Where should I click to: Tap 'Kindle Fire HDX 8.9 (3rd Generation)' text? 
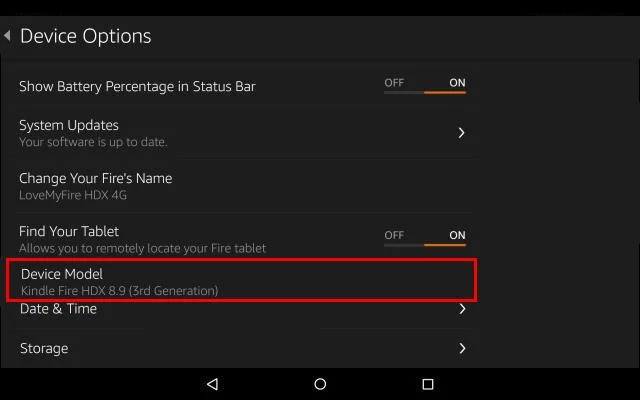[x=120, y=291]
